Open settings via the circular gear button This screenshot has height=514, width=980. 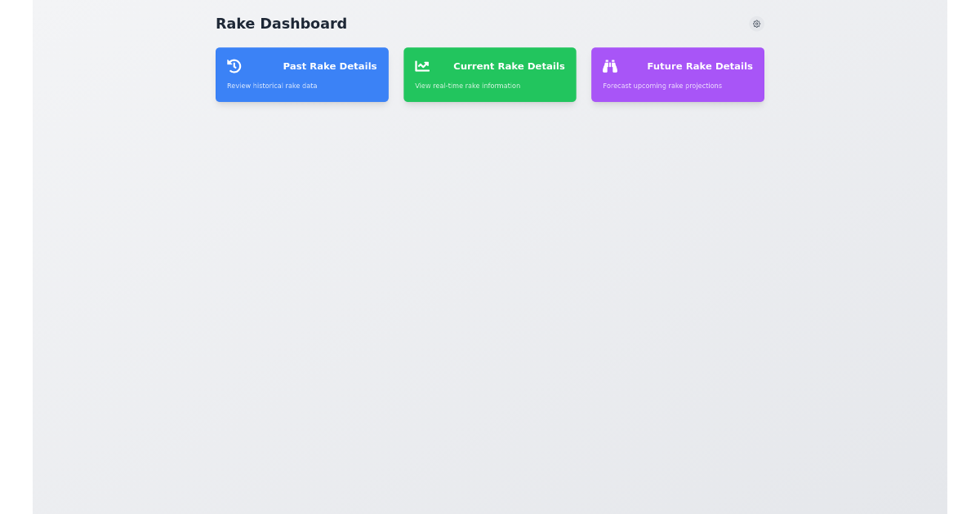[x=756, y=24]
